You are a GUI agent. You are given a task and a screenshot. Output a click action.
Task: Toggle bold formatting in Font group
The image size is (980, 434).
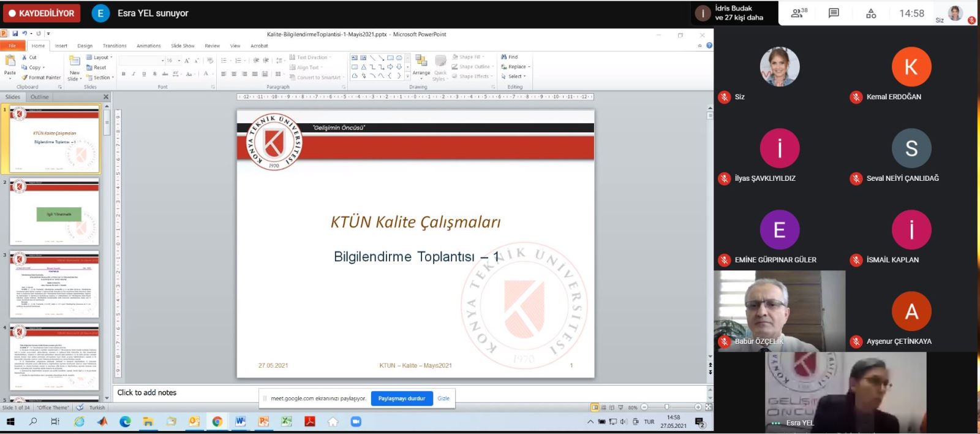pos(124,74)
